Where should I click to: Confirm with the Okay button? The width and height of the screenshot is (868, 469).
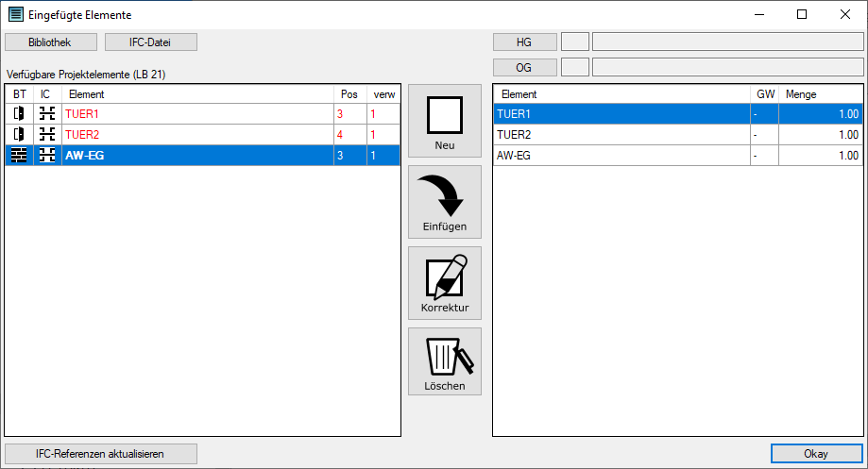[816, 454]
